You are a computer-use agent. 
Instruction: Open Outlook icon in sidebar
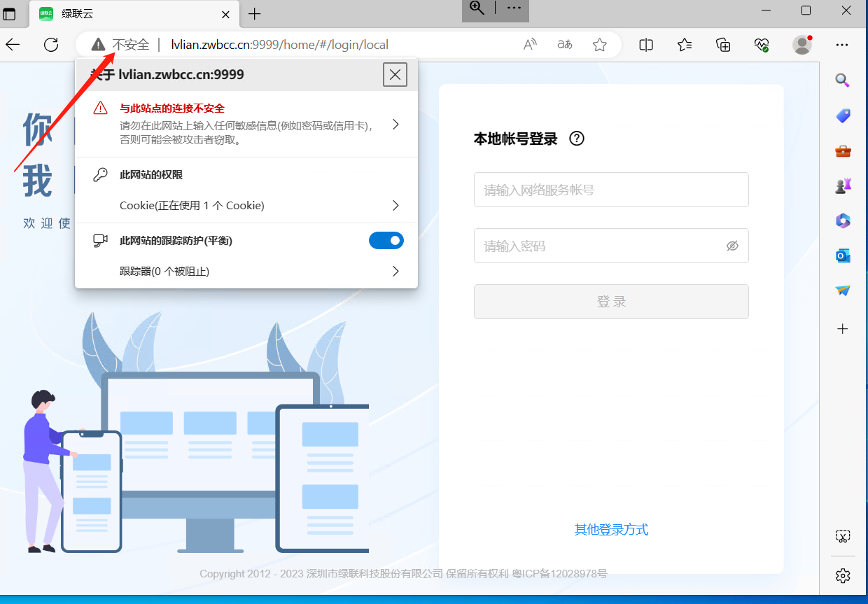point(843,256)
